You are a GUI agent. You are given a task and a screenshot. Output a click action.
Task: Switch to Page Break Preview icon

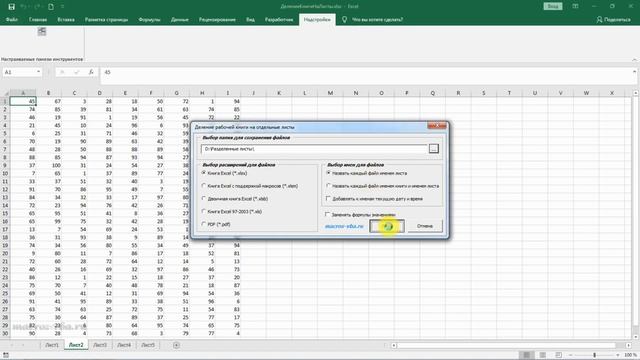click(x=558, y=355)
